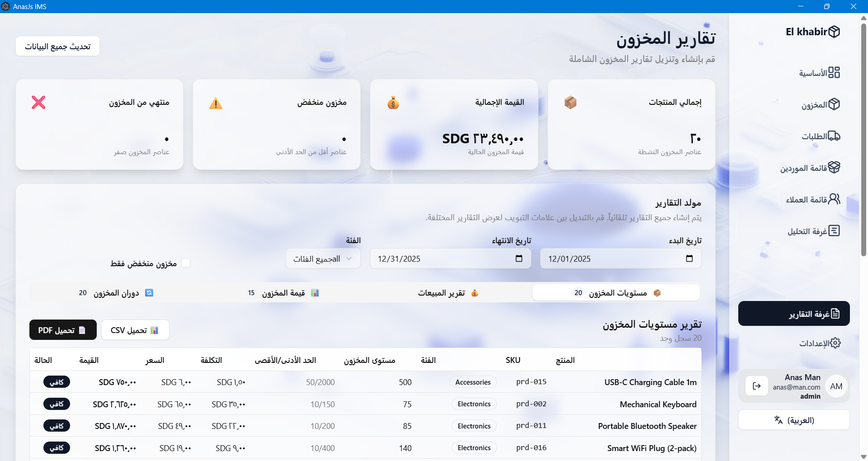Enable مخزون منخفض فقط checkbox
This screenshot has width=868, height=461.
(186, 263)
